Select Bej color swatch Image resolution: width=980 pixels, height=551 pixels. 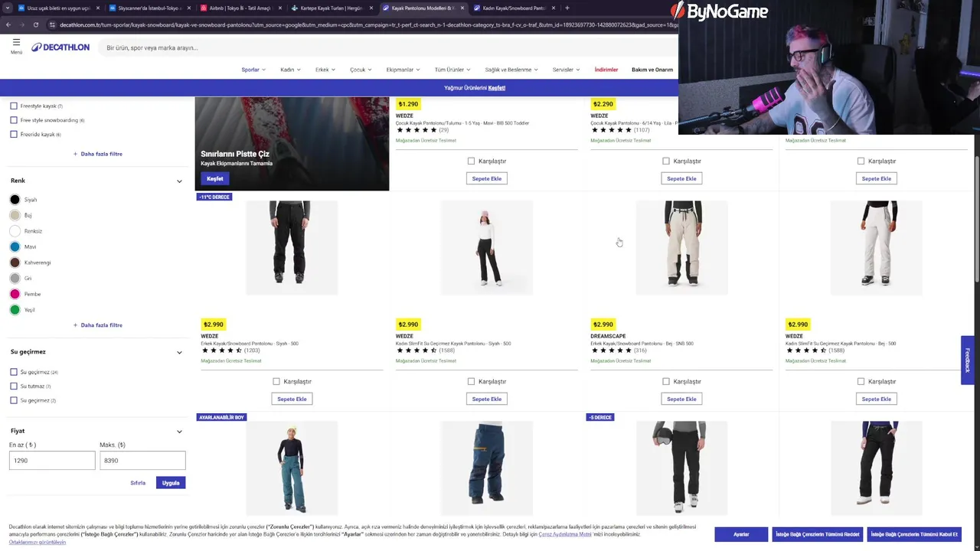pos(15,215)
